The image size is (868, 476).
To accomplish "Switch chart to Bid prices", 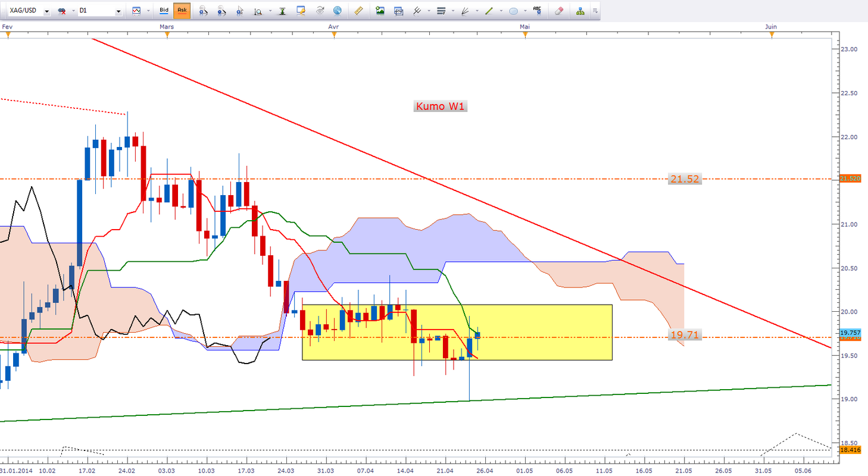I will tap(165, 11).
